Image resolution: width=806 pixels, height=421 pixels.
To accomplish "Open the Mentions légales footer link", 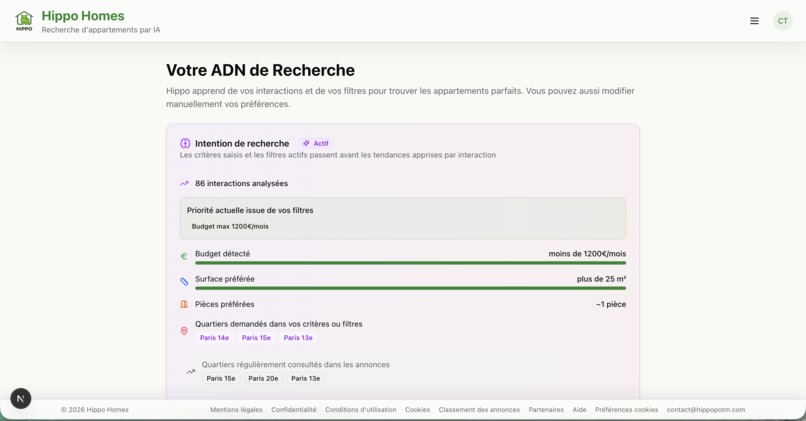I will tap(236, 410).
